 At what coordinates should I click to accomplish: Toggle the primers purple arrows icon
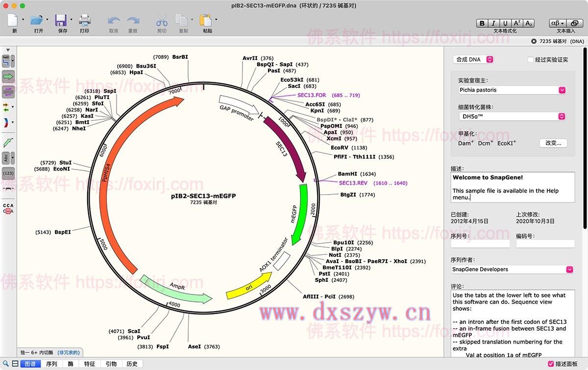[8, 91]
